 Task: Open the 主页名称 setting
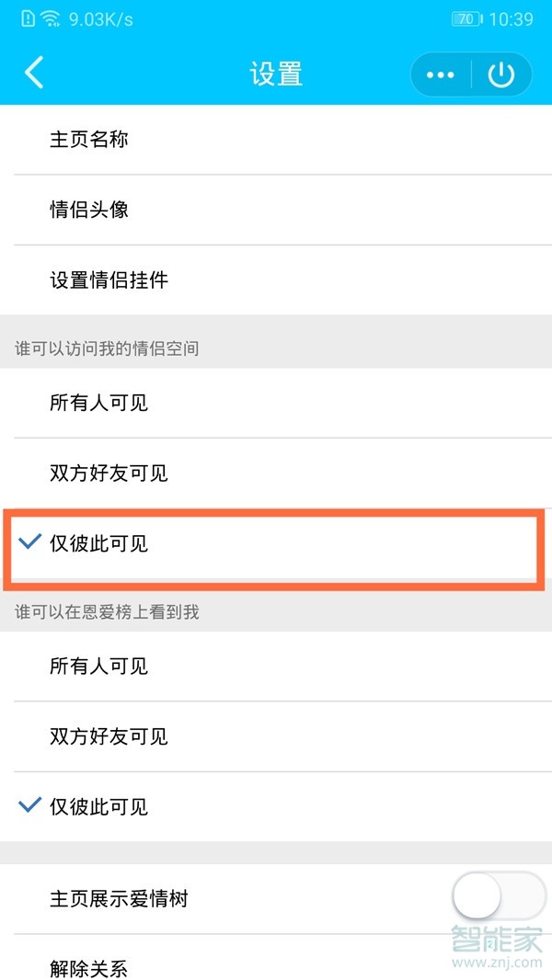(88, 140)
